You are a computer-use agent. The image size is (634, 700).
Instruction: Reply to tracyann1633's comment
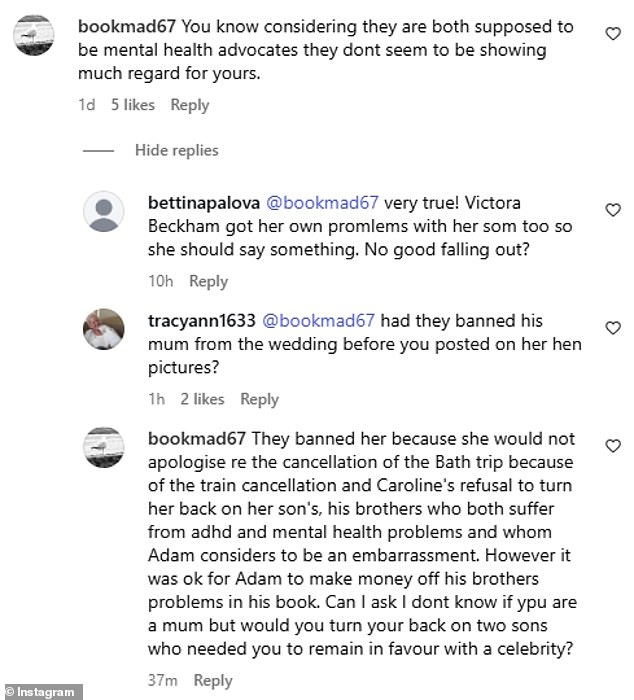coord(259,399)
